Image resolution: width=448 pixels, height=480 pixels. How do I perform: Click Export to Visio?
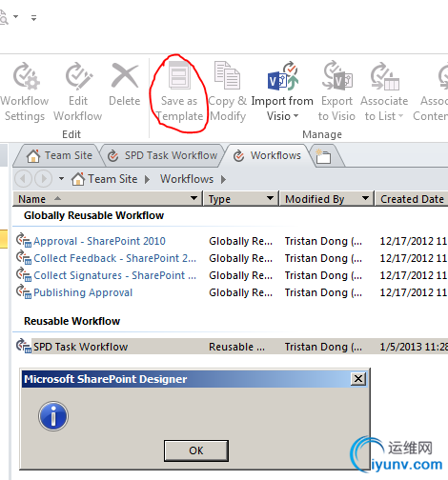tap(336, 92)
